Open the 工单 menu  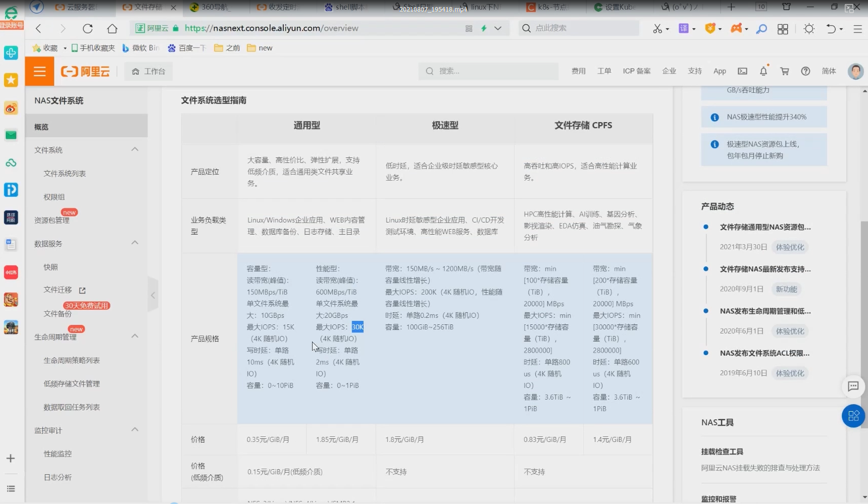[604, 71]
